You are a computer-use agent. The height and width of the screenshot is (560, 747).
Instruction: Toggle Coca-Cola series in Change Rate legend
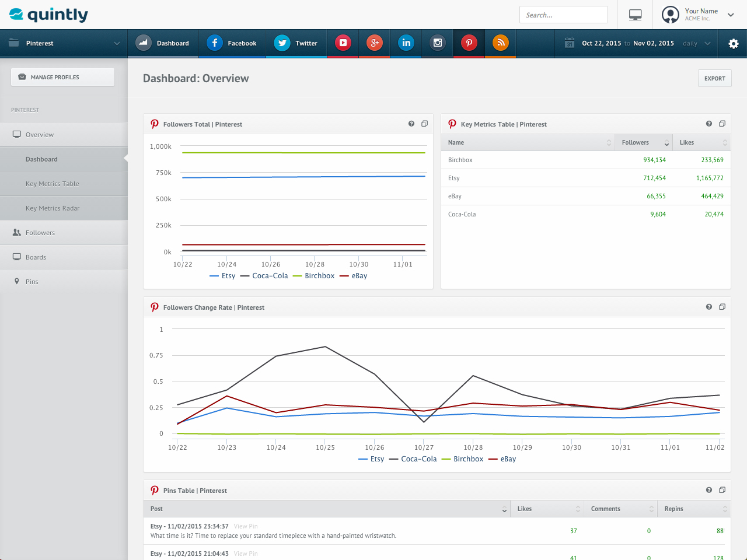pos(413,459)
